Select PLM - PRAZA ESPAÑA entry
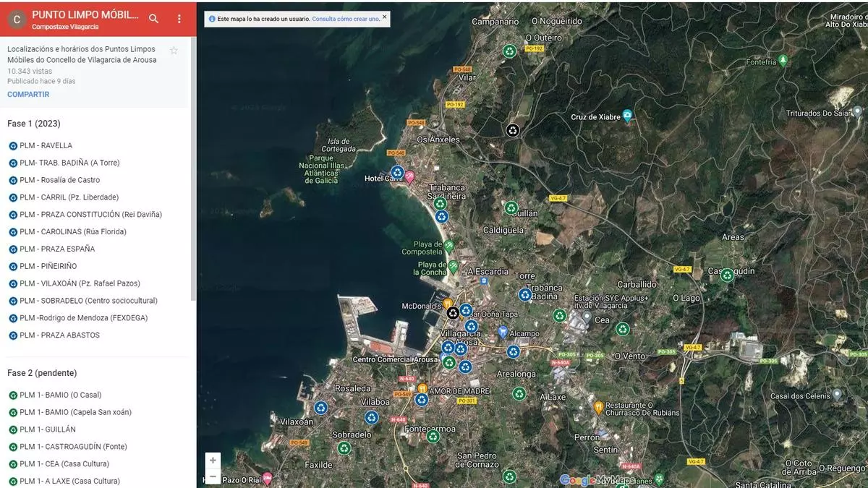 click(x=57, y=249)
